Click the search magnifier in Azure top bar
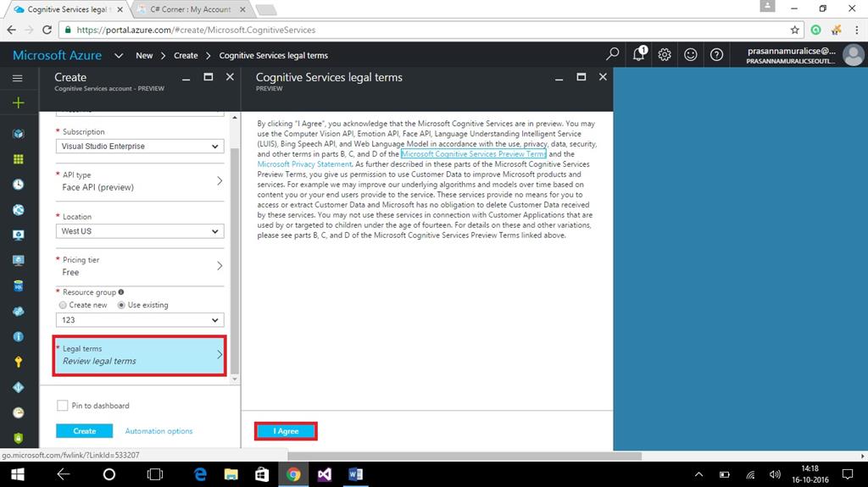Screen dimensions: 868x487 pos(612,54)
